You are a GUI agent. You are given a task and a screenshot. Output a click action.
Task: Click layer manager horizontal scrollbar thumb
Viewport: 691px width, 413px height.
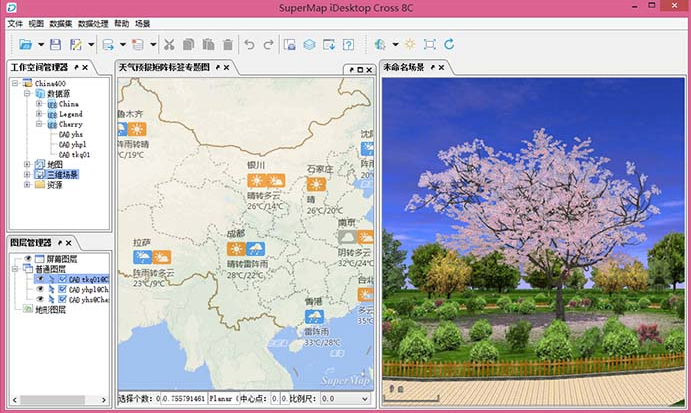pyautogui.click(x=52, y=400)
